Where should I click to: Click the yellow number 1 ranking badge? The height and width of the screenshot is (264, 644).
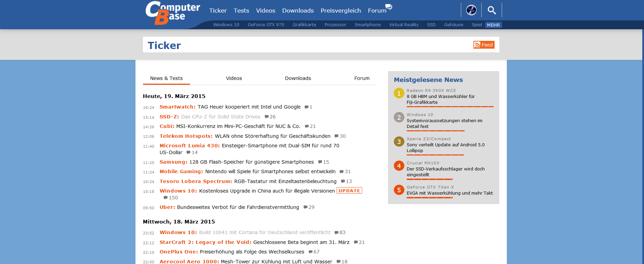coord(399,93)
